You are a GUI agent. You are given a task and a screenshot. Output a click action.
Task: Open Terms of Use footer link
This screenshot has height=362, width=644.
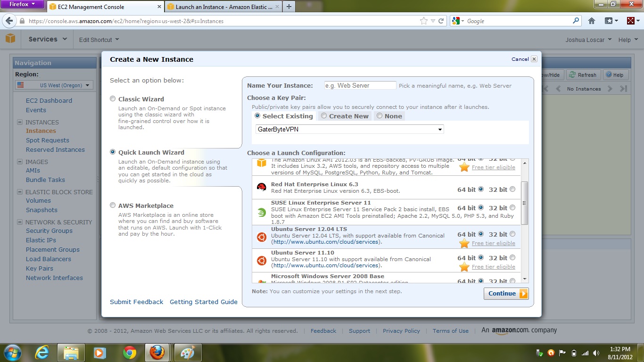pyautogui.click(x=451, y=331)
